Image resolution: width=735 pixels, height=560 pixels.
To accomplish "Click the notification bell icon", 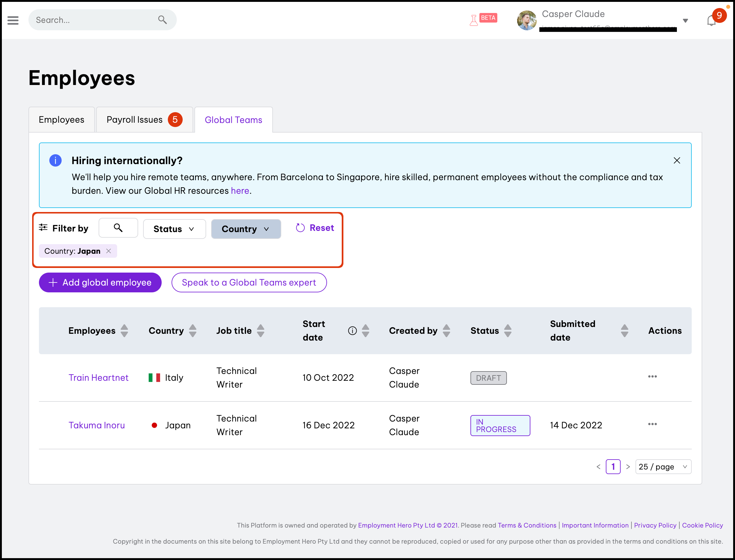I will (711, 21).
